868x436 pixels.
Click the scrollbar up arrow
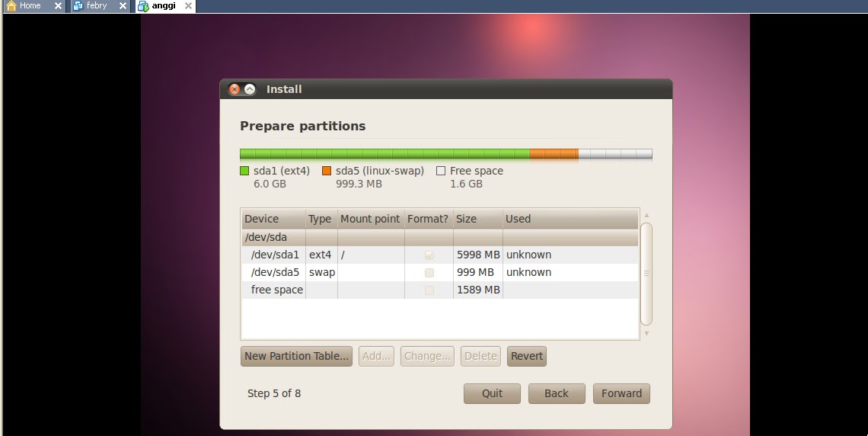646,215
